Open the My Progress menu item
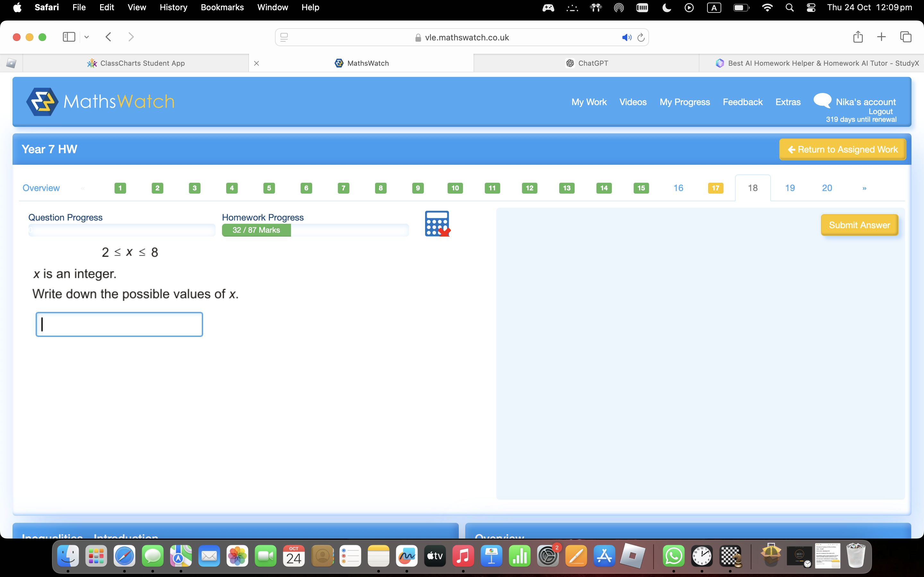The width and height of the screenshot is (924, 577). [x=685, y=102]
